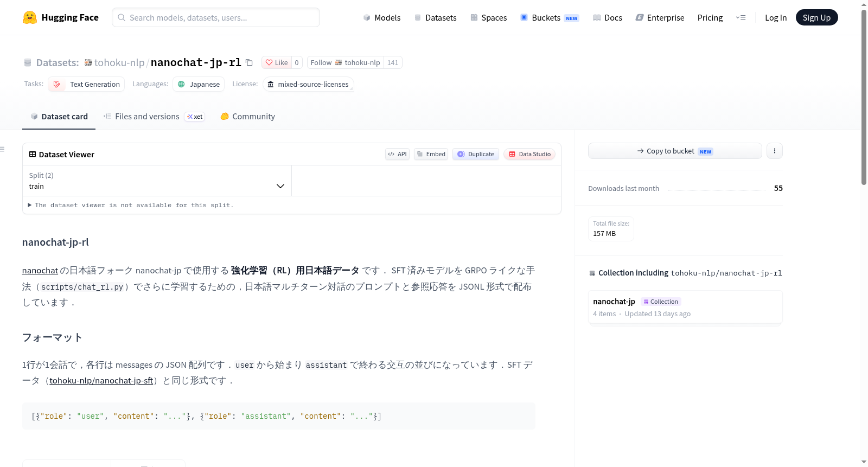This screenshot has width=868, height=467.
Task: Switch to the Dataset card tab
Action: click(59, 117)
